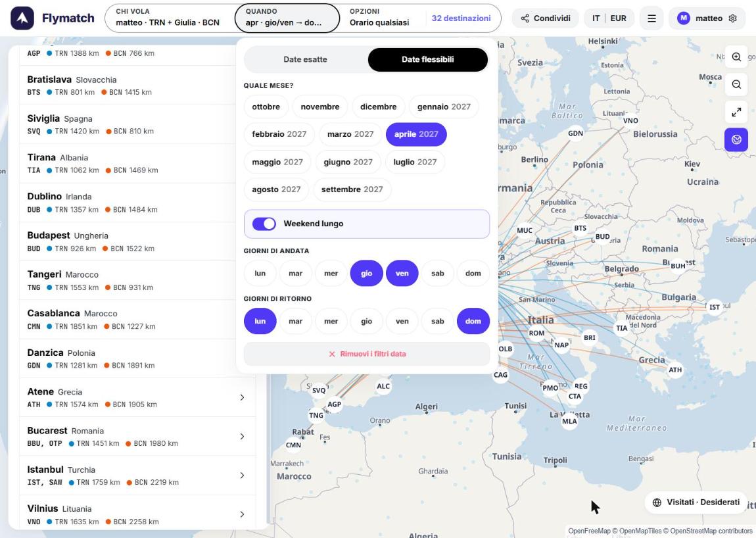Choose month maggio 2027
This screenshot has width=756, height=538.
click(x=277, y=162)
